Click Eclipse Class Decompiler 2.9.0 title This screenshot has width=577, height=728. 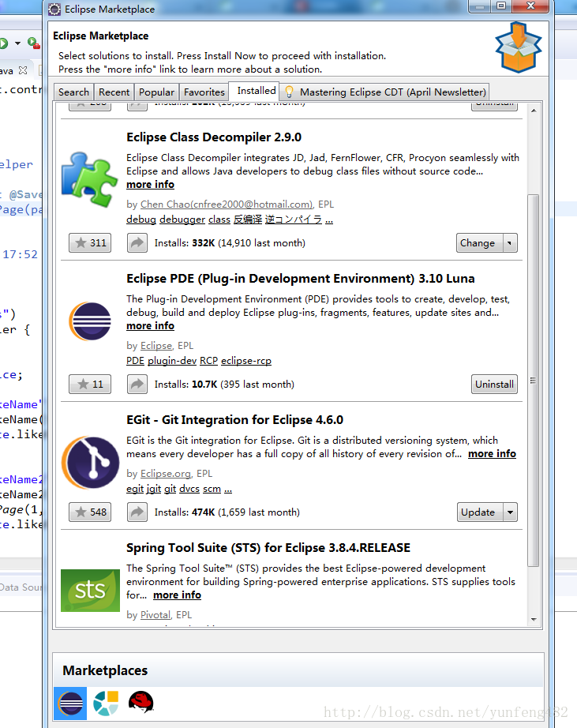coord(214,137)
